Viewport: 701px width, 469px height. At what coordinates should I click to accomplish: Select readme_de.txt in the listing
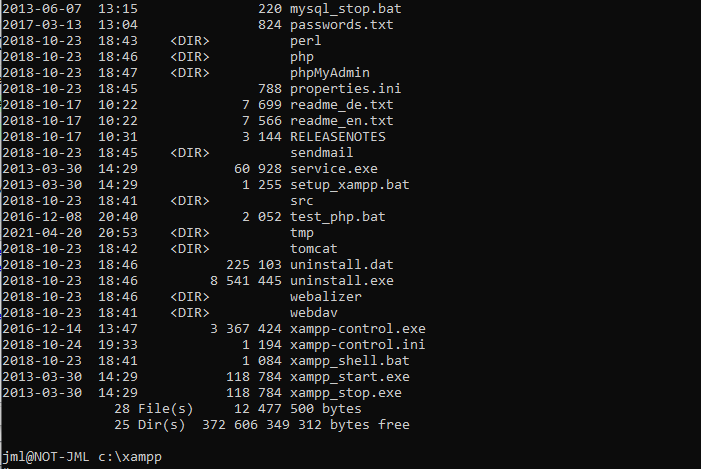pos(342,105)
